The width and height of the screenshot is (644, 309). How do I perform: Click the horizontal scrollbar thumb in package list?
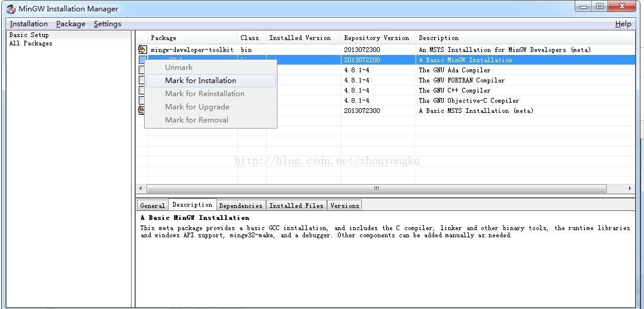(376, 188)
